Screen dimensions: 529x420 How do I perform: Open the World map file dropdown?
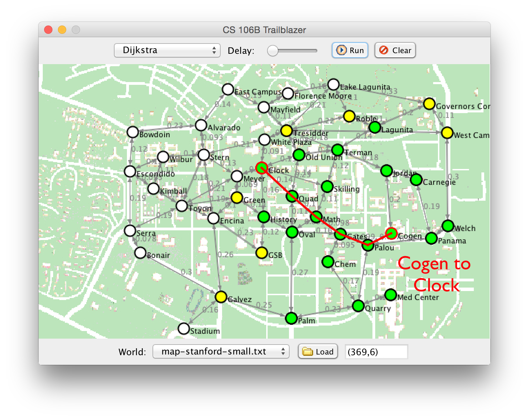pos(221,351)
